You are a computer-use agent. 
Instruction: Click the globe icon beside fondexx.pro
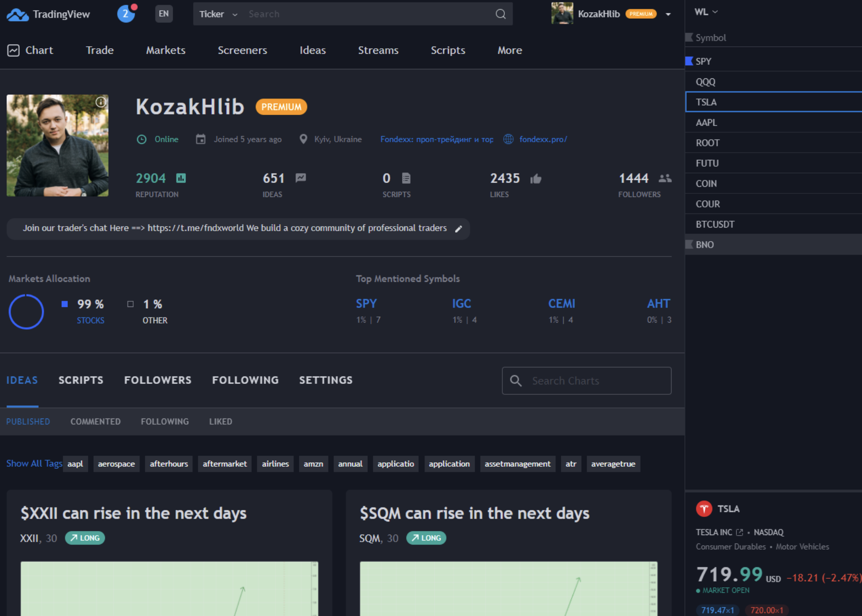coord(508,139)
